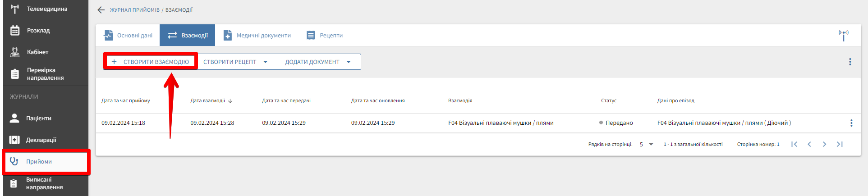Viewport: 868px width, 196px height.
Task: Open Розклад from the sidebar
Action: coord(38,31)
